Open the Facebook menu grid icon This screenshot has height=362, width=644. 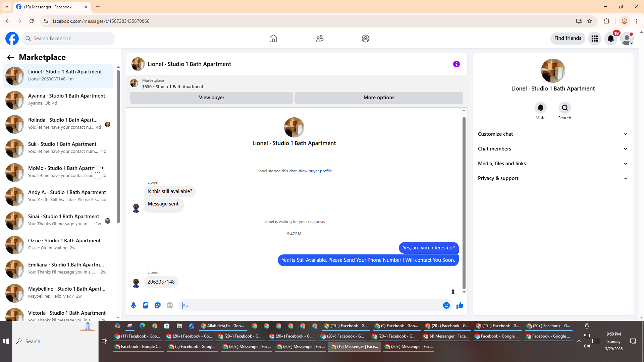coord(595,39)
